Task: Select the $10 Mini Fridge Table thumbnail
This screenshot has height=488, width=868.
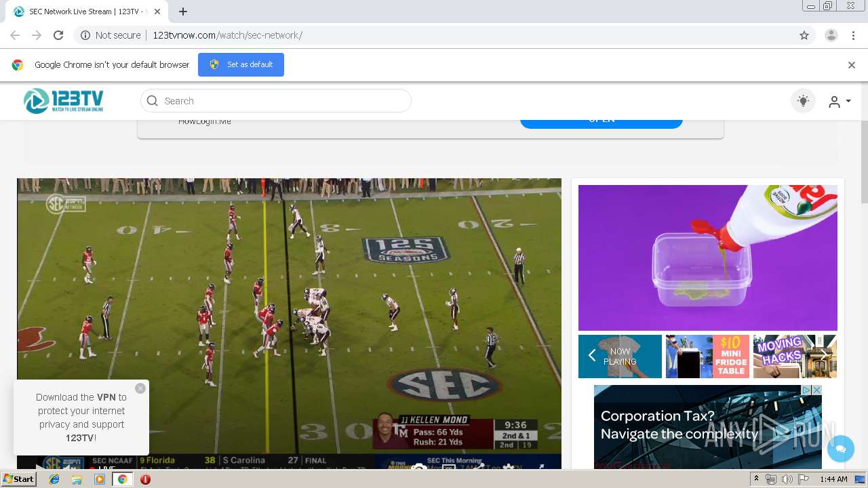Action: (x=707, y=357)
